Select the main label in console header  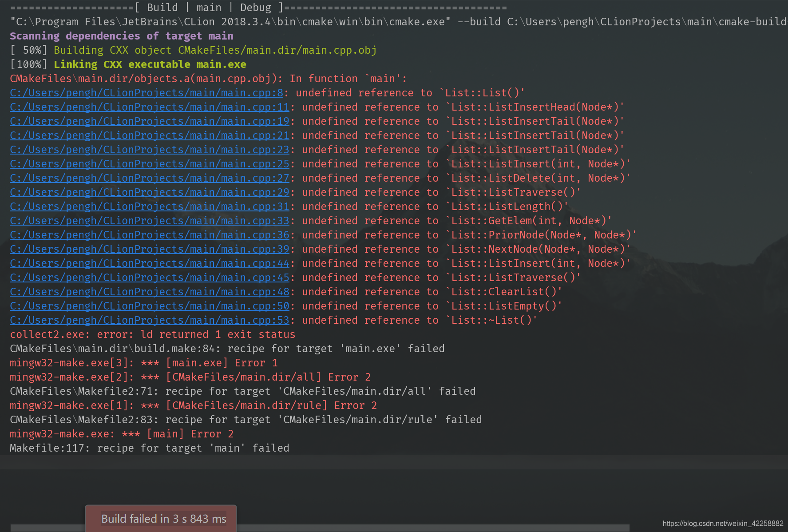coord(209,7)
